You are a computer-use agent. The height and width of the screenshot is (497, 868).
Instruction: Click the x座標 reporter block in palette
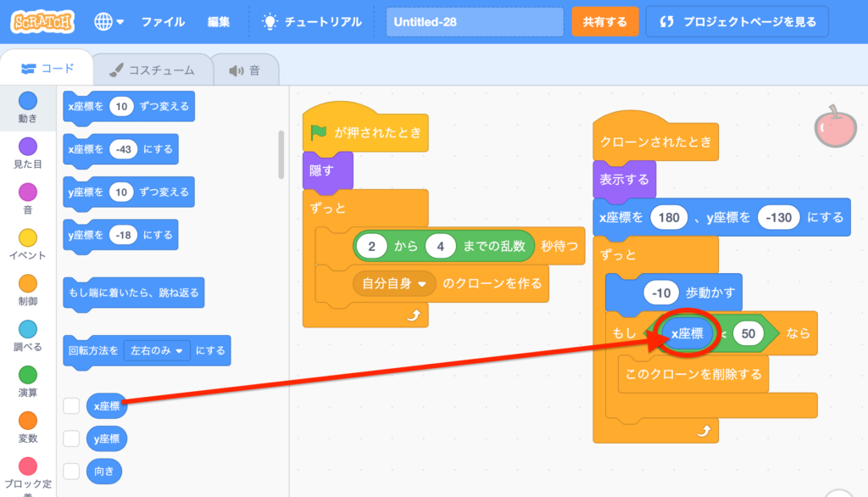(106, 406)
